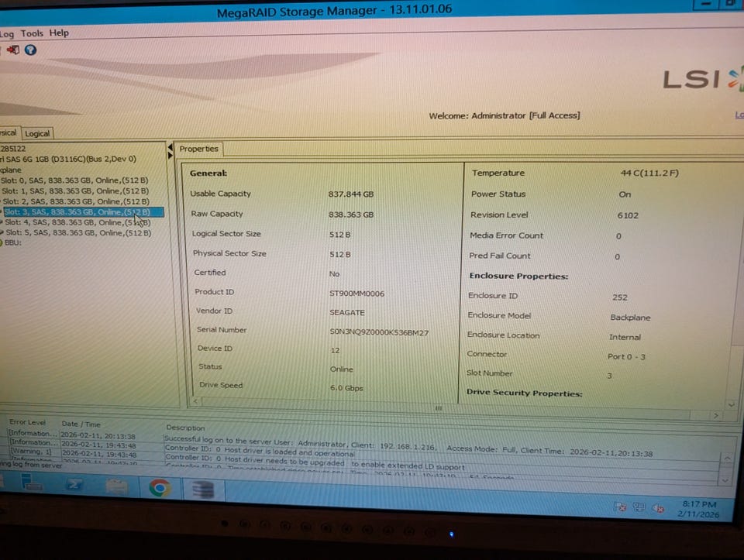Expand left pane with the right-pointing splitter arrow
The width and height of the screenshot is (744, 560).
coord(170,155)
